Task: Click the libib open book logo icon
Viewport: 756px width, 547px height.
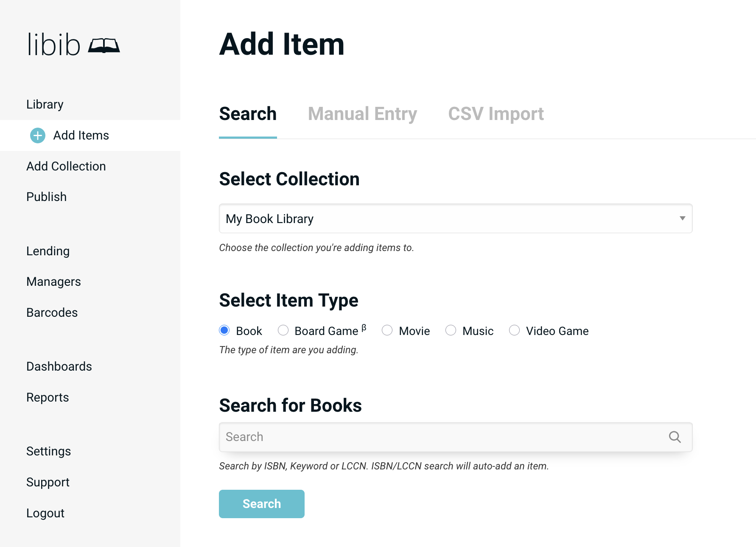Action: (x=104, y=45)
